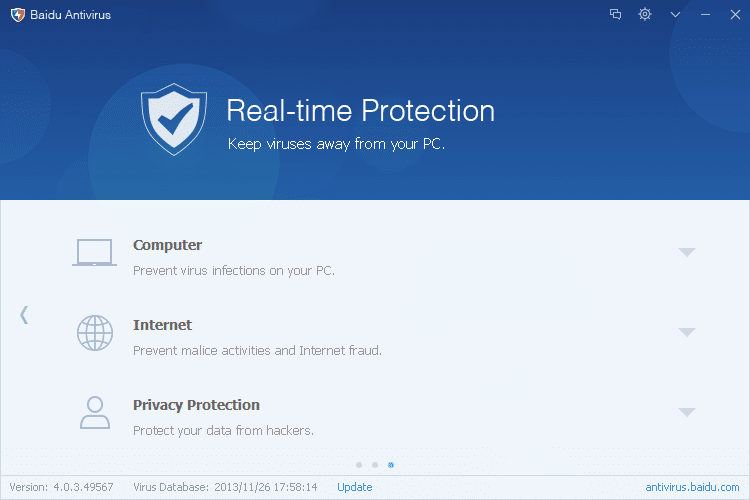Click the Computer laptop icon
The image size is (750, 500).
coord(94,252)
